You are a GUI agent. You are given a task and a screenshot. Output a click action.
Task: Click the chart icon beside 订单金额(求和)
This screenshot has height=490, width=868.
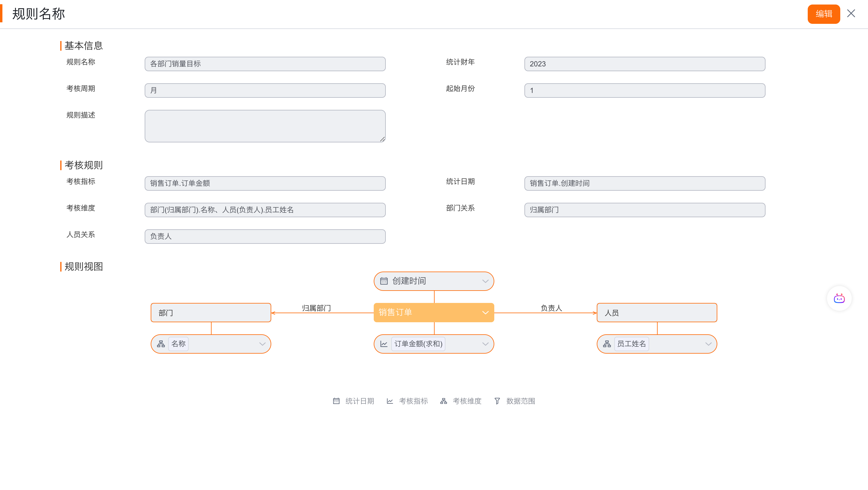(x=384, y=344)
